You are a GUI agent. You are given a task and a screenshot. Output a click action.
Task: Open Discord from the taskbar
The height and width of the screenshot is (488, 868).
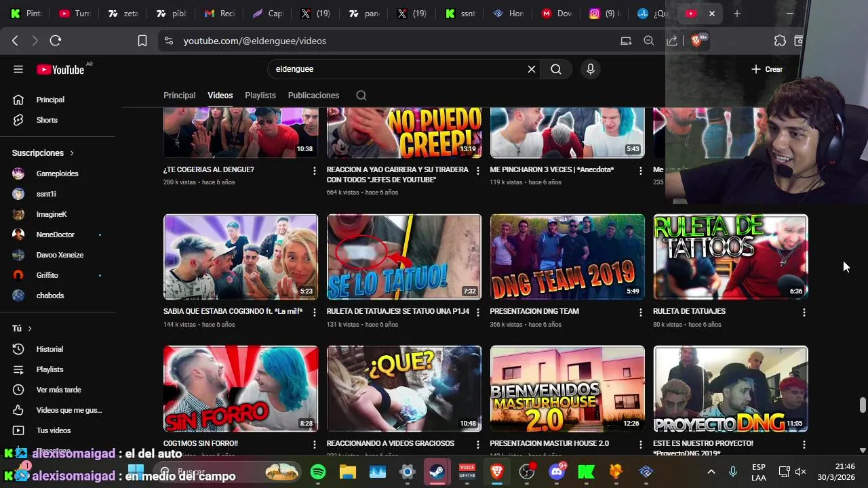(x=557, y=472)
